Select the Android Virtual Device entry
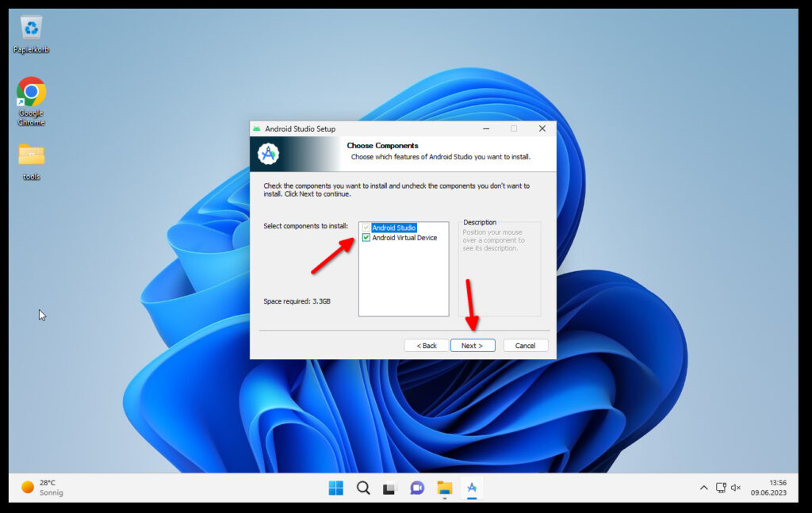812x513 pixels. pyautogui.click(x=404, y=238)
